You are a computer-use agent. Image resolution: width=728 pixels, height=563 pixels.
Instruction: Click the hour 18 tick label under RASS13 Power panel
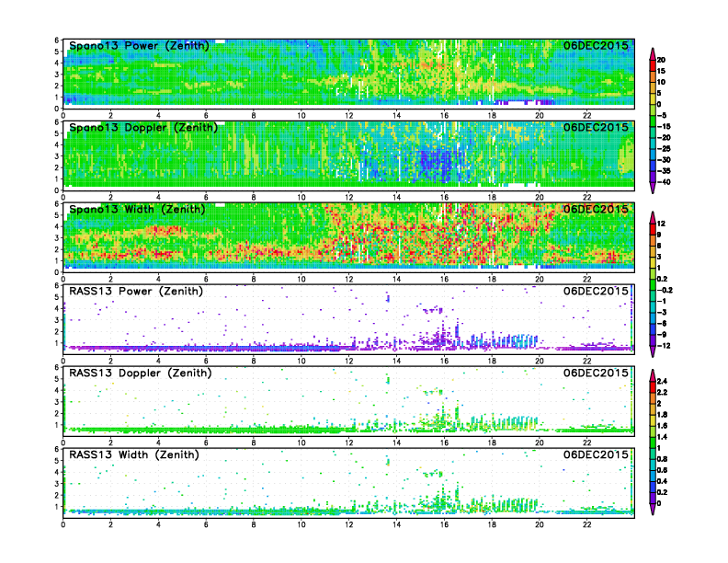click(492, 361)
